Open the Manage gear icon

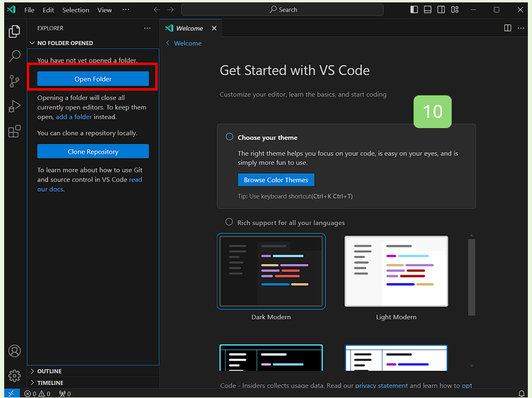click(14, 375)
